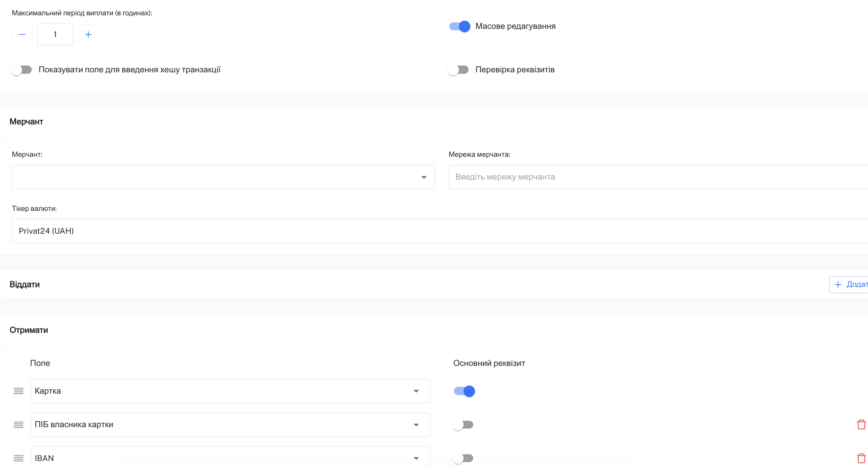Set ПІБ власника картки as main requisite

463,425
